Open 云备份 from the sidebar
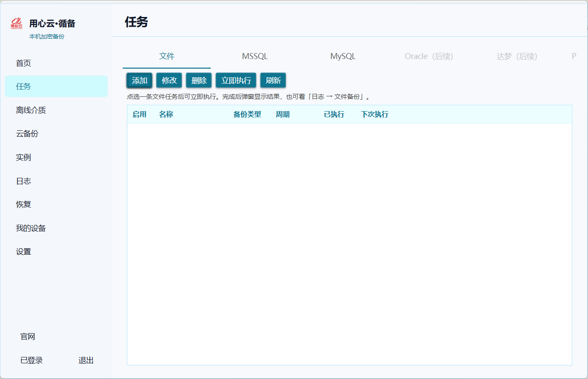 pyautogui.click(x=27, y=134)
